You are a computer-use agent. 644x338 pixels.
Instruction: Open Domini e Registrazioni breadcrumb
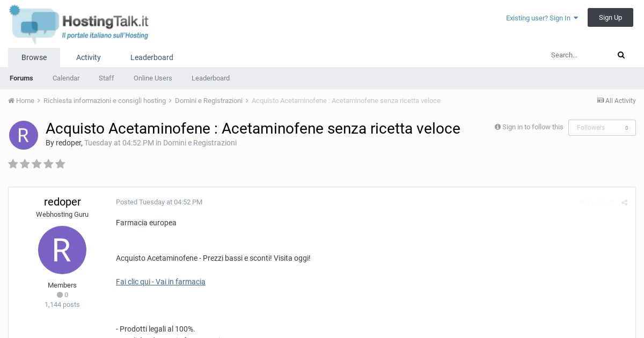tap(209, 101)
